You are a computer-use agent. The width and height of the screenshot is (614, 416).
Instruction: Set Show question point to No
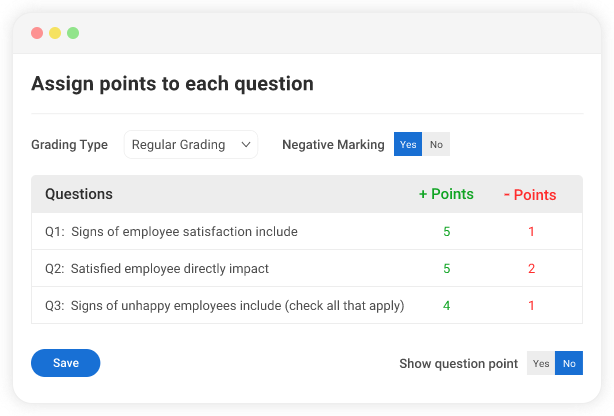pyautogui.click(x=569, y=364)
